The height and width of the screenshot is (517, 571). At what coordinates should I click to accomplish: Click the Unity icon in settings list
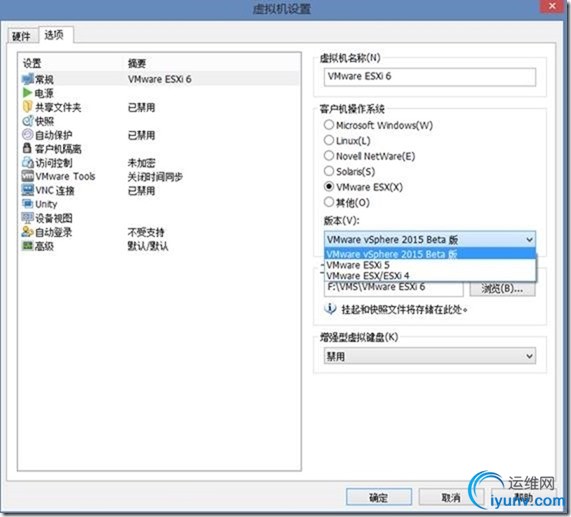click(28, 204)
